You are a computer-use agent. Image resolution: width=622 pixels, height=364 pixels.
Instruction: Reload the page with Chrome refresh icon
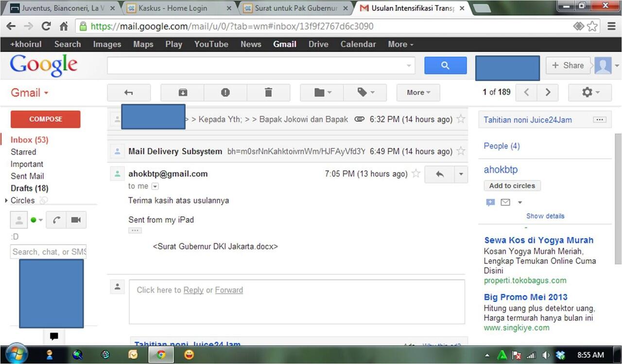pos(46,26)
